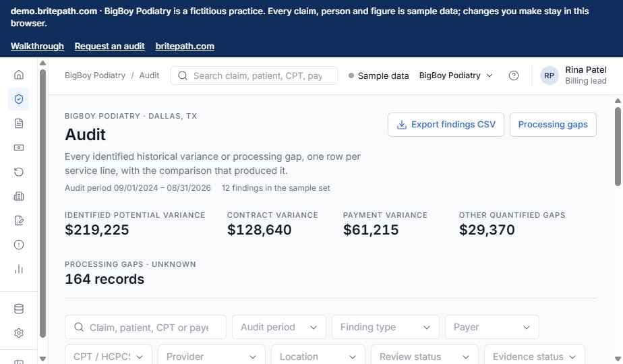
Task: Select the Audit shield icon in sidebar
Action: (x=19, y=99)
